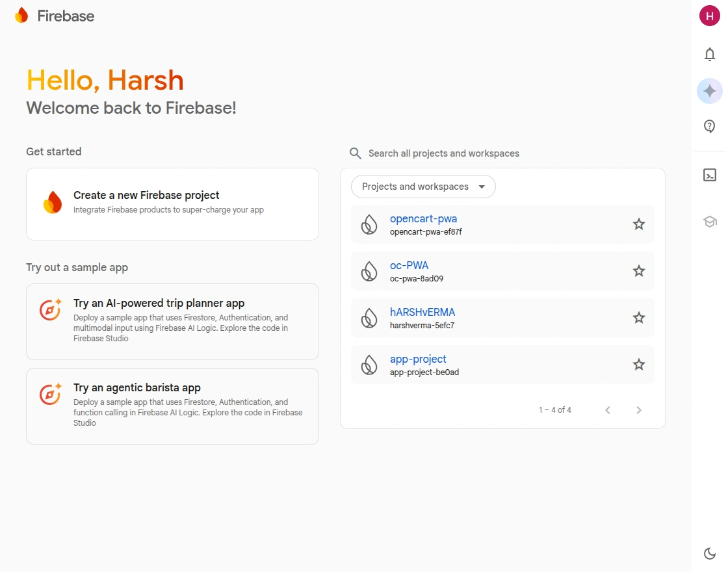728x572 pixels.
Task: Click Integrate Firebase products description text
Action: [168, 210]
